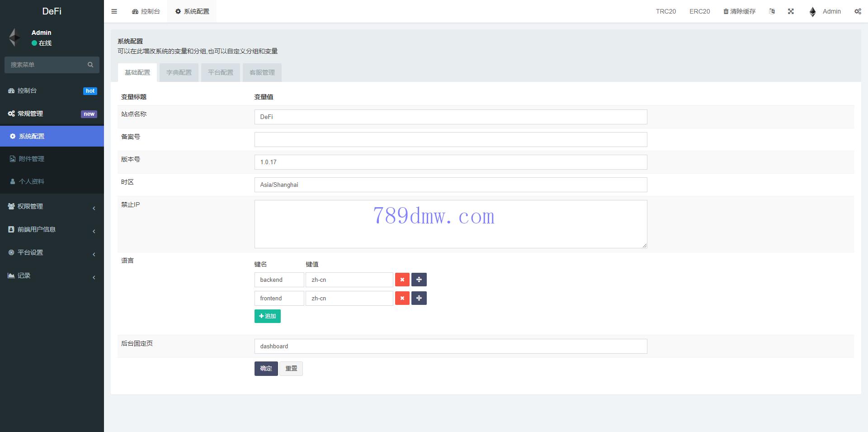Click move handle for frontend language row
The image size is (868, 432).
point(419,298)
